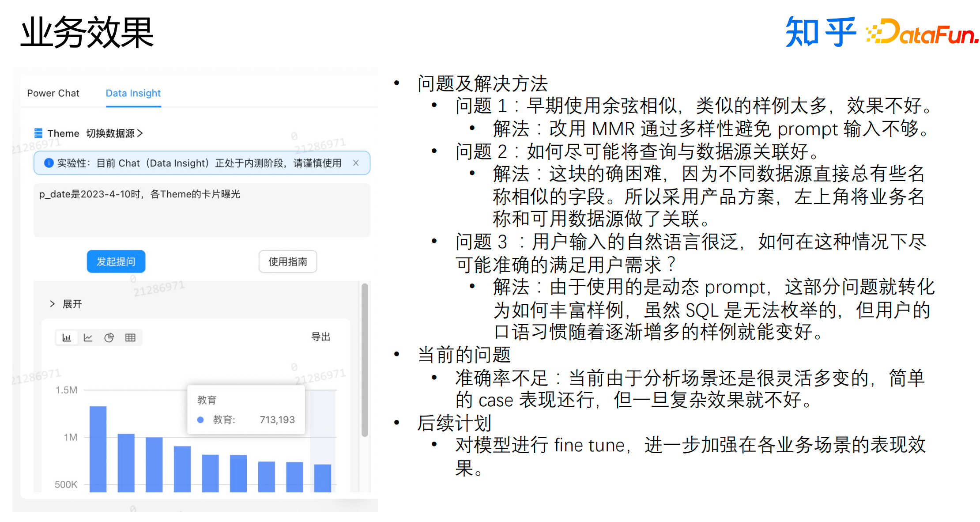This screenshot has width=980, height=522.
Task: Switch to the Power Chat tab
Action: (x=53, y=93)
